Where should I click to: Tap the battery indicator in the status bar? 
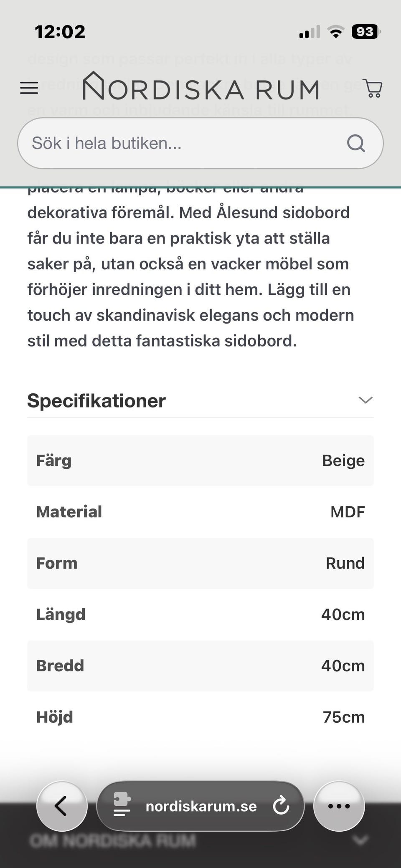tap(365, 32)
